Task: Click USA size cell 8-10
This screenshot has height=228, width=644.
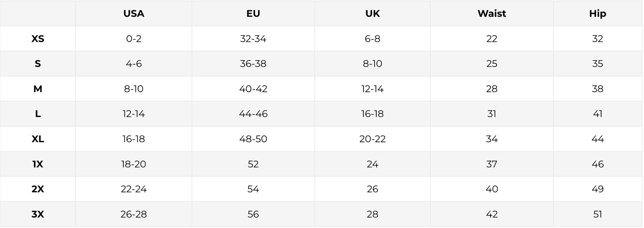Action: click(x=133, y=89)
